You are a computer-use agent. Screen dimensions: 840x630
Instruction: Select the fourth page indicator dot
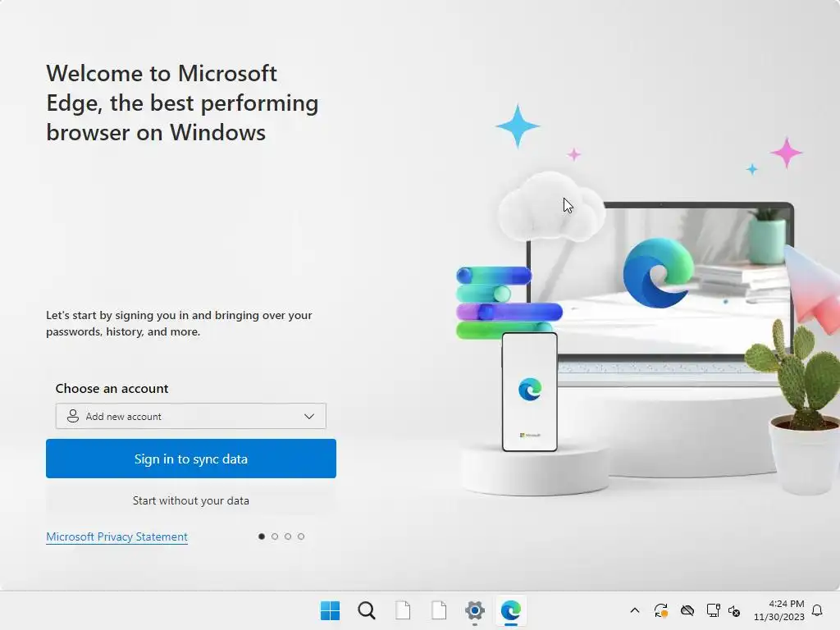[301, 536]
